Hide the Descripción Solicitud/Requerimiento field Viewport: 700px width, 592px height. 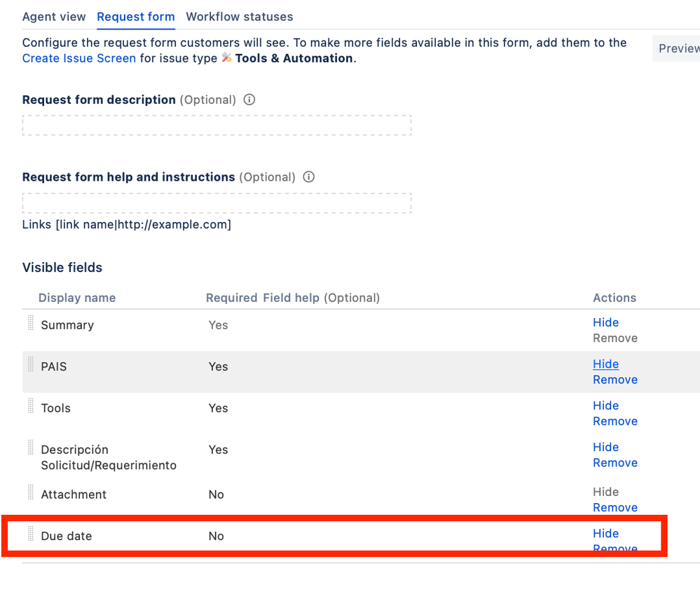click(x=605, y=448)
